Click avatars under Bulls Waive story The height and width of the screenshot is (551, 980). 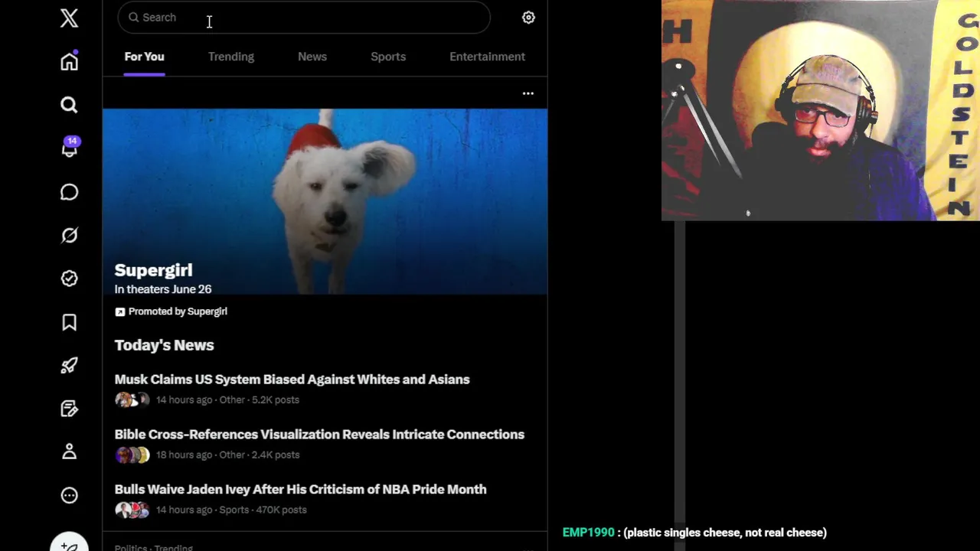tap(132, 510)
